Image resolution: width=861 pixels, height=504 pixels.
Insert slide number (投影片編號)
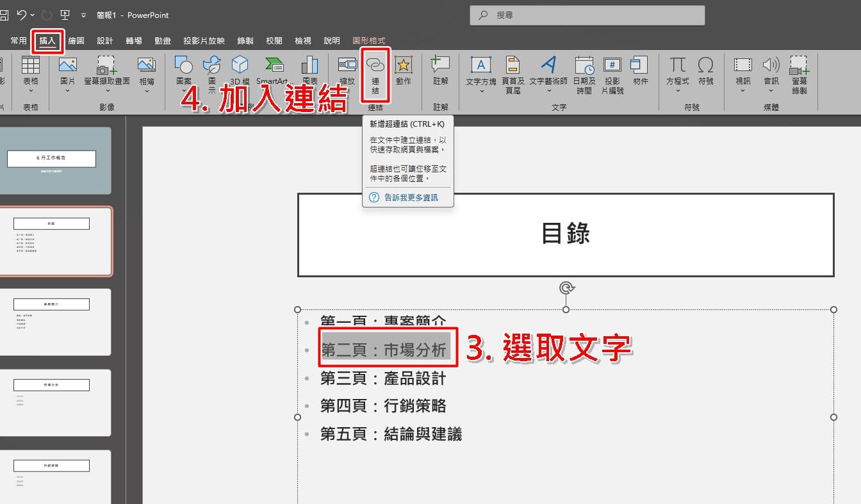(x=612, y=65)
